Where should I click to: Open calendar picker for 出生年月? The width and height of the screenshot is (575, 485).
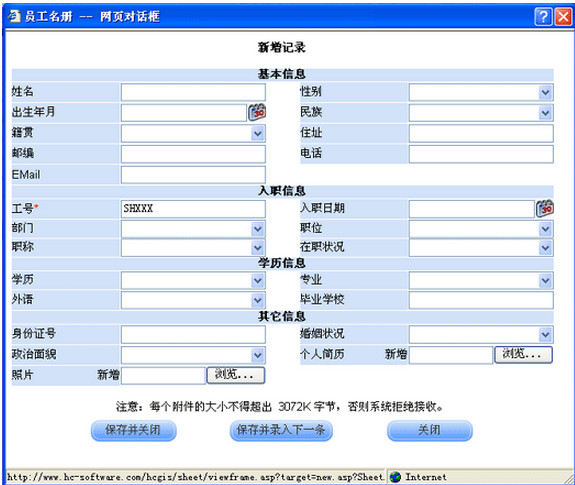point(257,112)
